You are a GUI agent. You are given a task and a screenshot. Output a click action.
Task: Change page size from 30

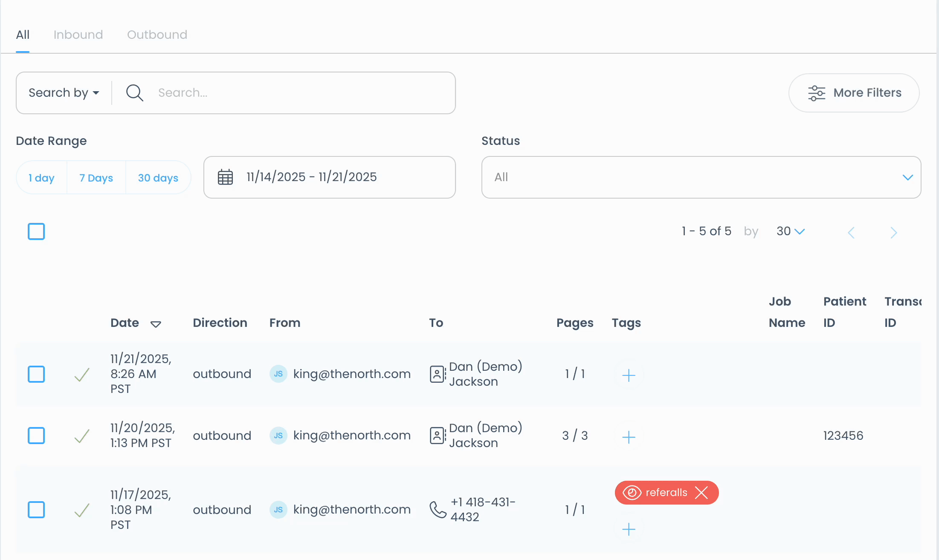point(790,231)
